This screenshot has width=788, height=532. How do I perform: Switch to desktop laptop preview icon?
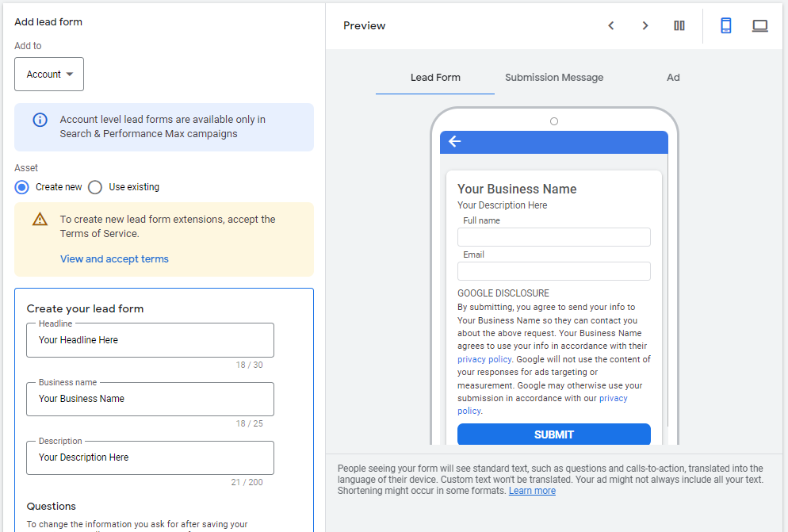point(759,25)
